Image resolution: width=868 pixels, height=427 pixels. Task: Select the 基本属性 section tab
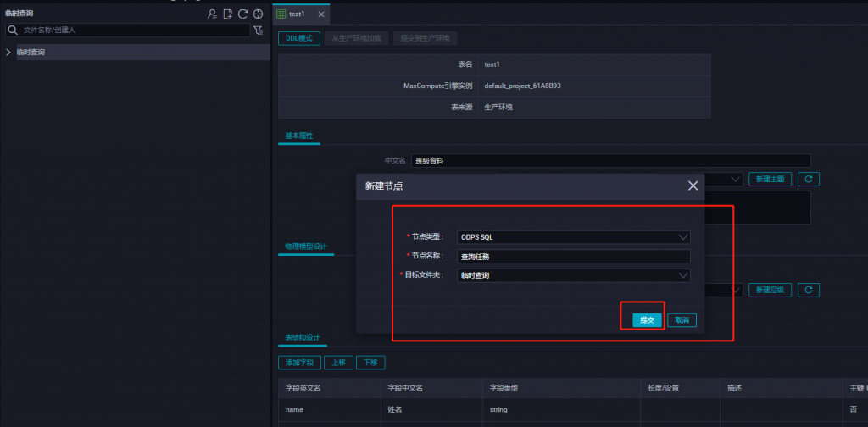[x=299, y=136]
